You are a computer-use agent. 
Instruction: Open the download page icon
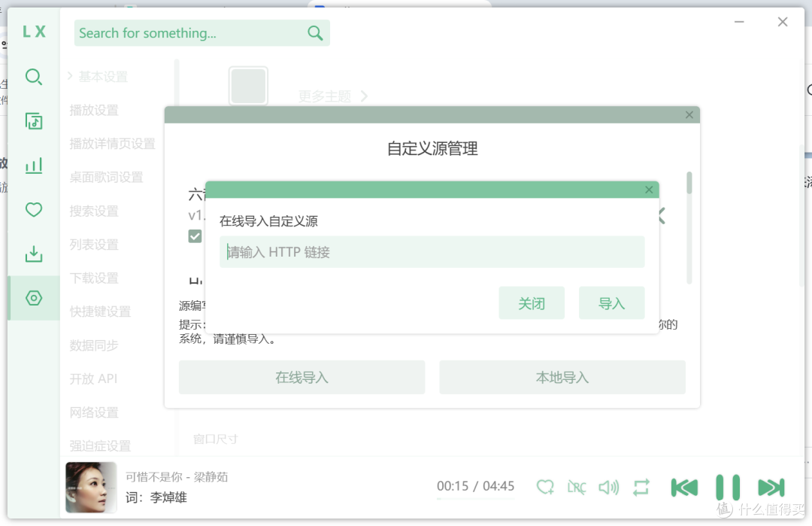coord(34,254)
